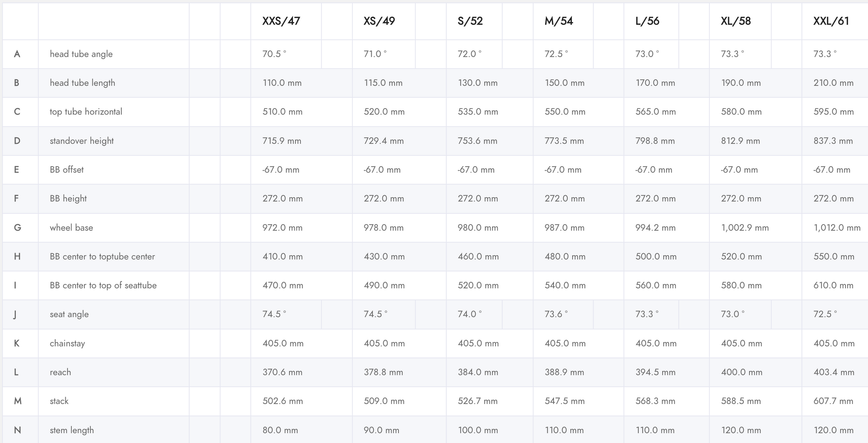
Task: Click the chainstay row label
Action: coord(67,343)
